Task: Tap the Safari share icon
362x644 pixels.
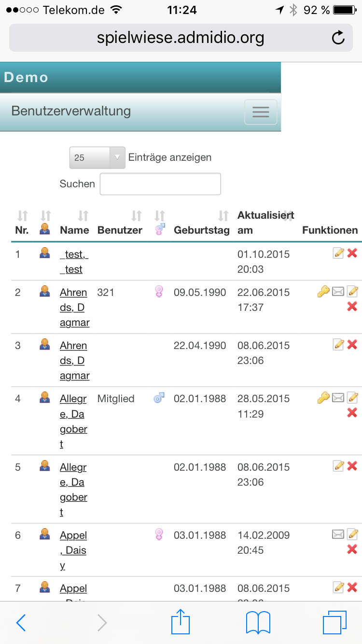Action: [181, 622]
